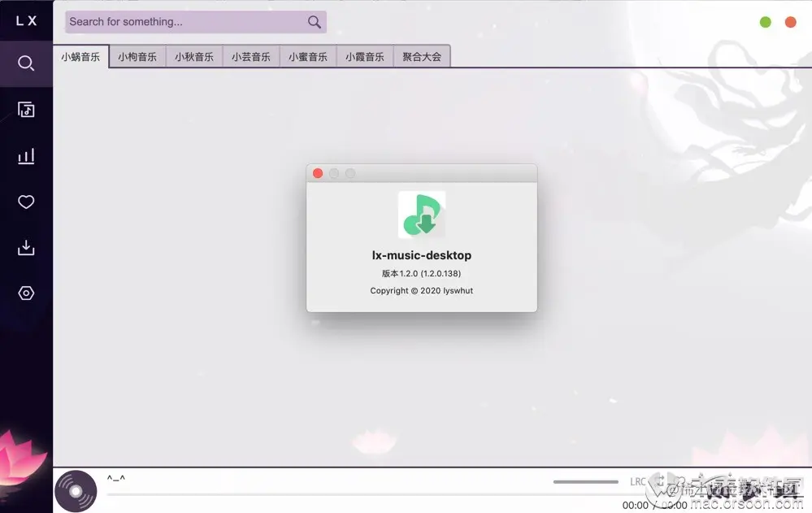812x513 pixels.
Task: Switch to the 小蜜音乐 tab
Action: pos(308,56)
